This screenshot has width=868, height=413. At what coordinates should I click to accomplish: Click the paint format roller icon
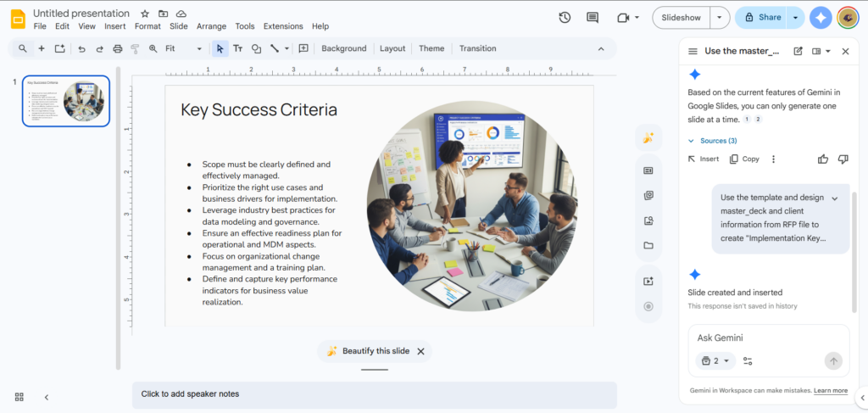(x=135, y=48)
